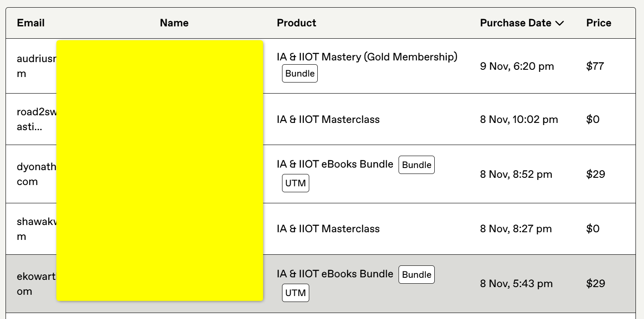Click Bundle badge on 8:52 pm purchase

416,165
